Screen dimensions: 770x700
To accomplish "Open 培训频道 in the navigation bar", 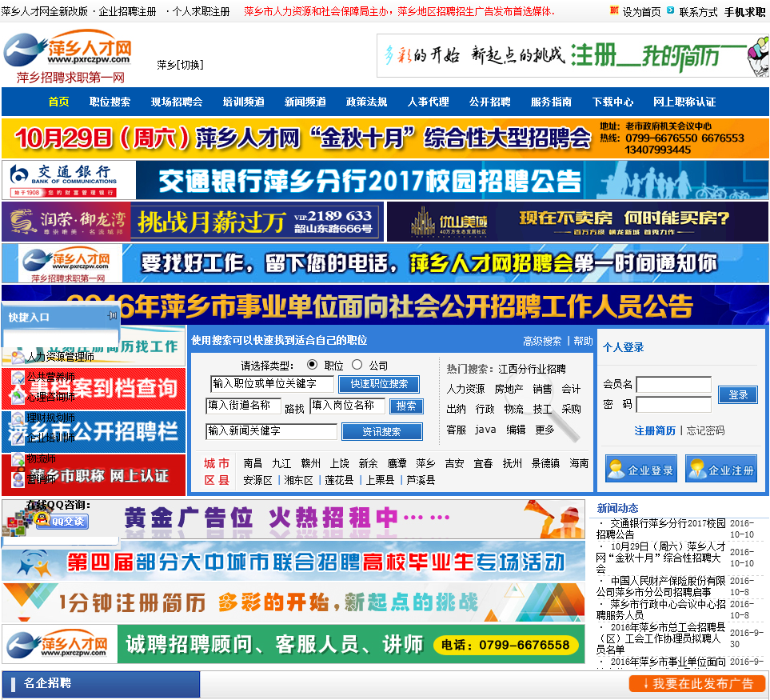I will tap(244, 102).
